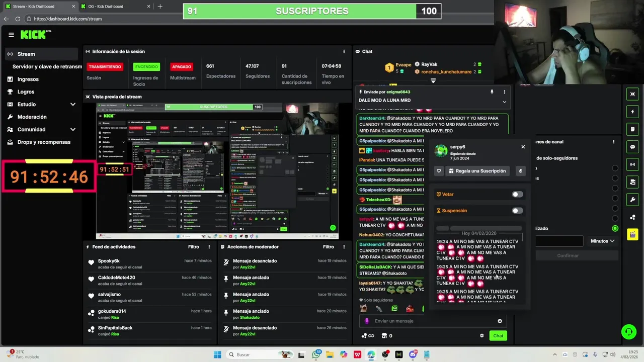Image resolution: width=644 pixels, height=362 pixels.
Task: Open three-dot menu of Acciones de moderador
Action: 344,247
